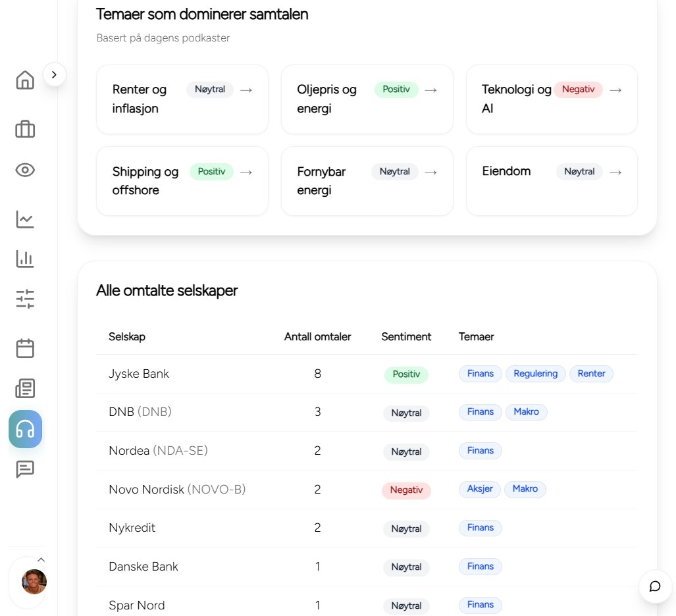This screenshot has height=616, width=676.
Task: Open the message square icon in sidebar
Action: pos(25,469)
